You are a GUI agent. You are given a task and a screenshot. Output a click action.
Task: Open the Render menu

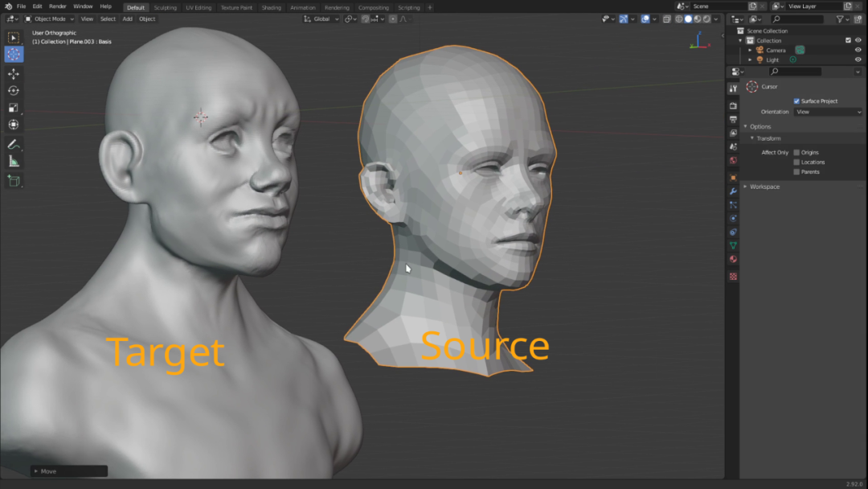click(58, 6)
